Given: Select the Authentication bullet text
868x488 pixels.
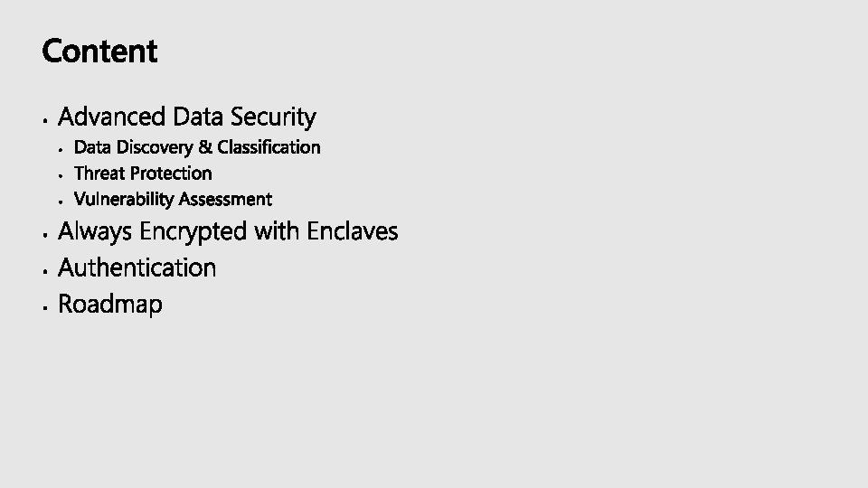Looking at the screenshot, I should tap(137, 267).
